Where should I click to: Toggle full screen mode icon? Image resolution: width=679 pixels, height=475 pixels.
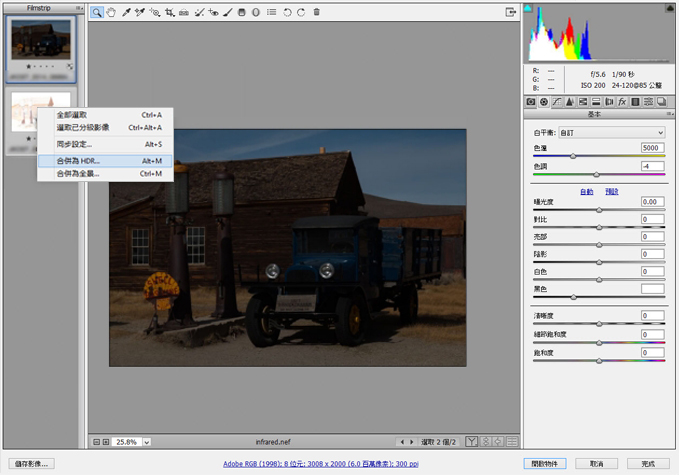click(511, 12)
